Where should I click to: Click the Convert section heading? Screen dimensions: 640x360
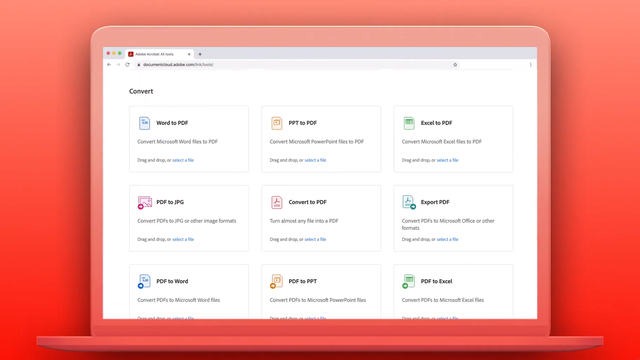[x=141, y=91]
